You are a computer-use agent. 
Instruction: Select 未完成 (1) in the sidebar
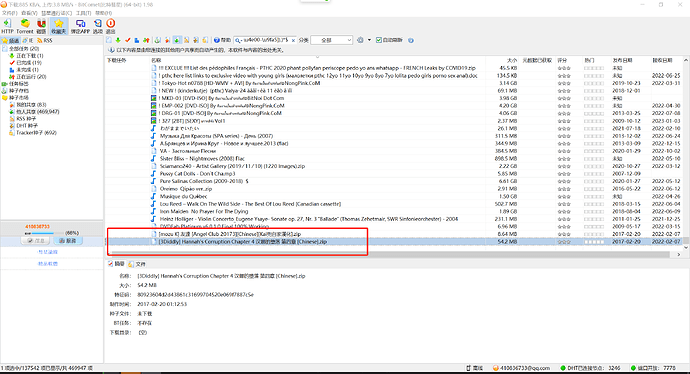pos(27,70)
